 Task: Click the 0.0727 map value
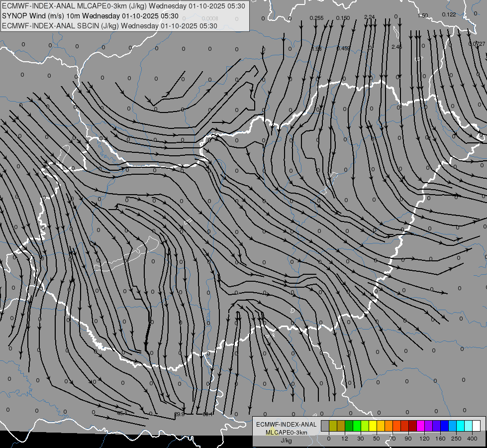tap(477, 44)
